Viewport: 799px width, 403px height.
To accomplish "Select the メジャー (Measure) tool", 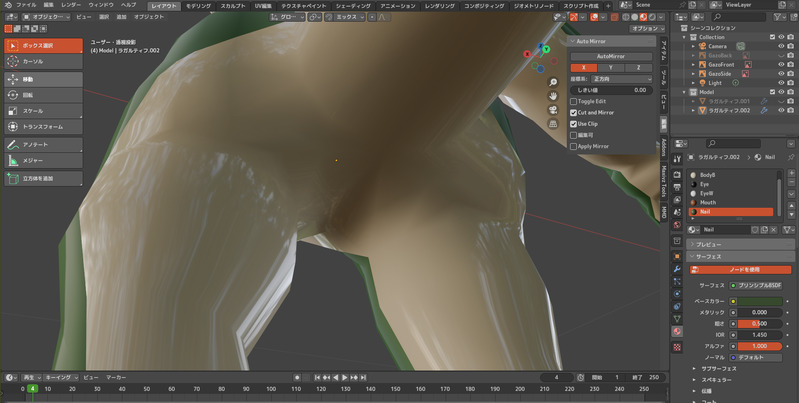I will [x=43, y=160].
